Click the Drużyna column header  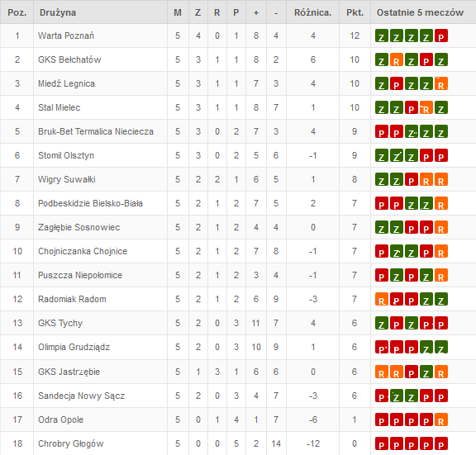58,12
